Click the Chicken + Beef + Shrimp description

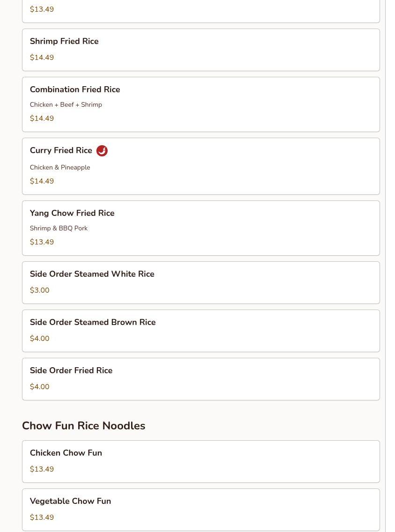66,104
